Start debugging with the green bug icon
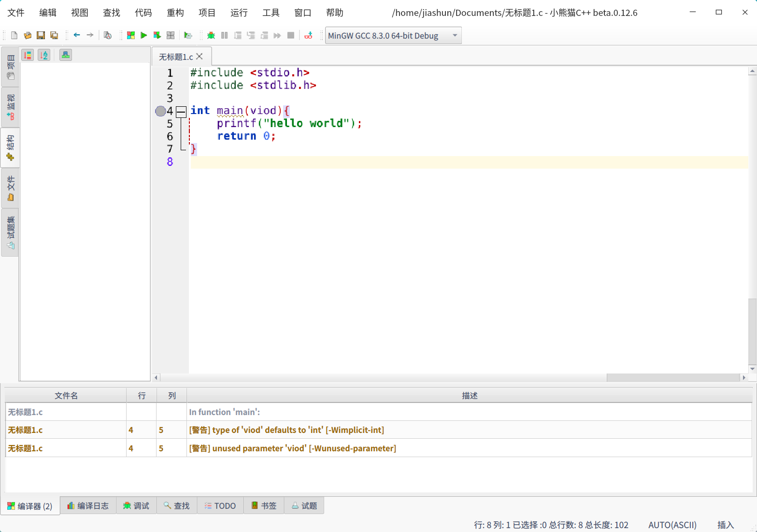 coord(211,35)
